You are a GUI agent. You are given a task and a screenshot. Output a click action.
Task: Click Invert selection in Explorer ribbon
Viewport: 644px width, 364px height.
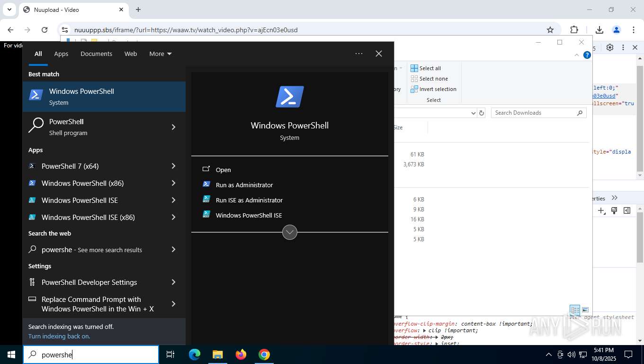[x=434, y=89]
